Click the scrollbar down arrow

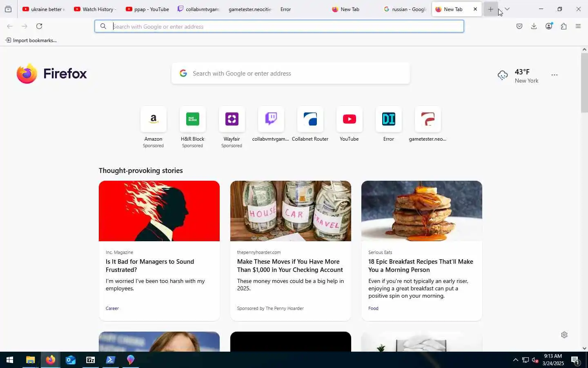tap(584, 348)
